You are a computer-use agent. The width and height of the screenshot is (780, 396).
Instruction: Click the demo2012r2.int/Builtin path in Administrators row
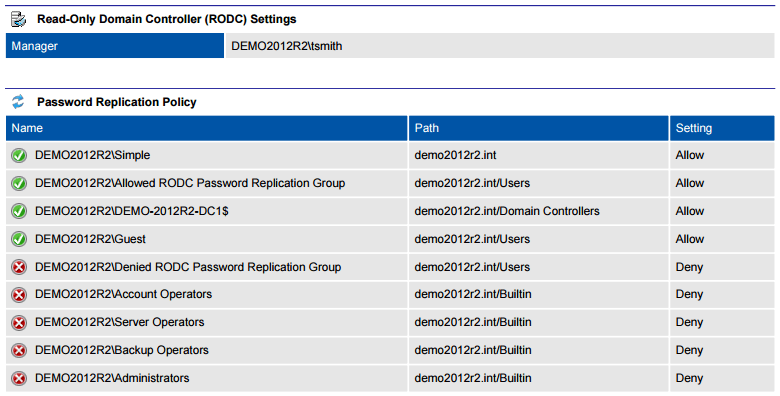coord(473,378)
